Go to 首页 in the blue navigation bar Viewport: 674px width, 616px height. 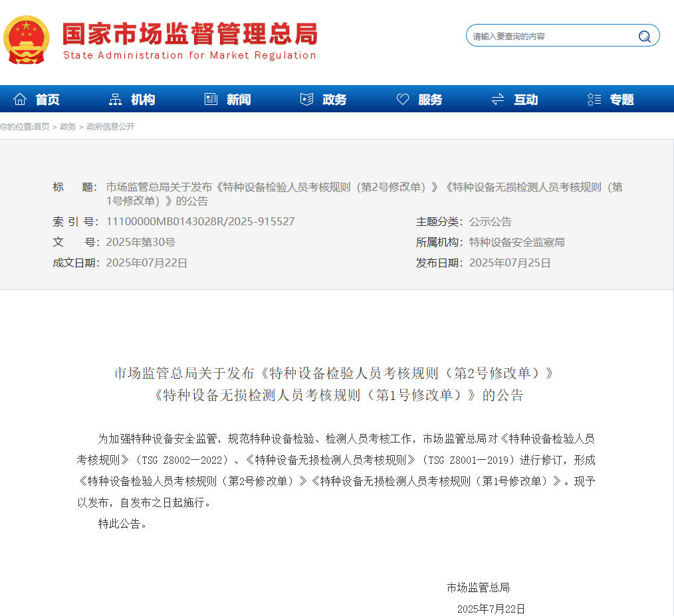point(47,100)
